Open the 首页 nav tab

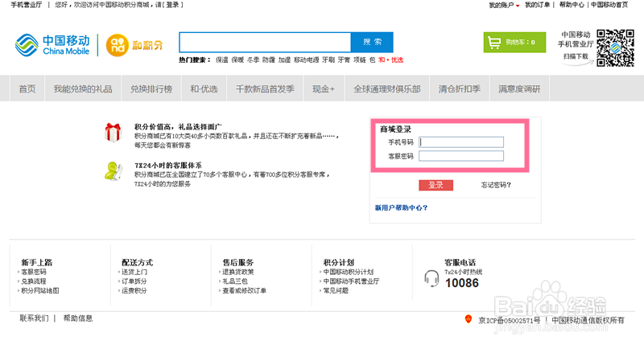click(27, 88)
